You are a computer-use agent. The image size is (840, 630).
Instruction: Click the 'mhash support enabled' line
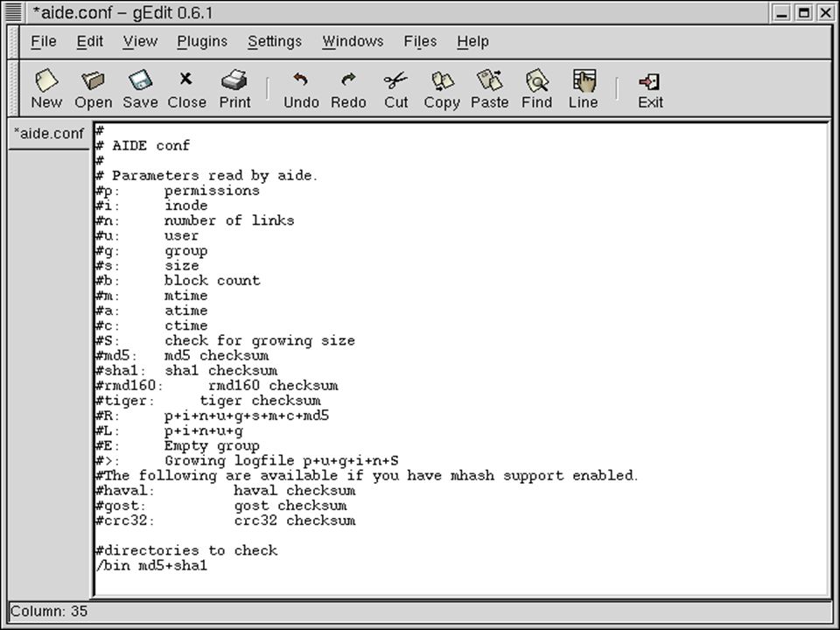point(367,476)
